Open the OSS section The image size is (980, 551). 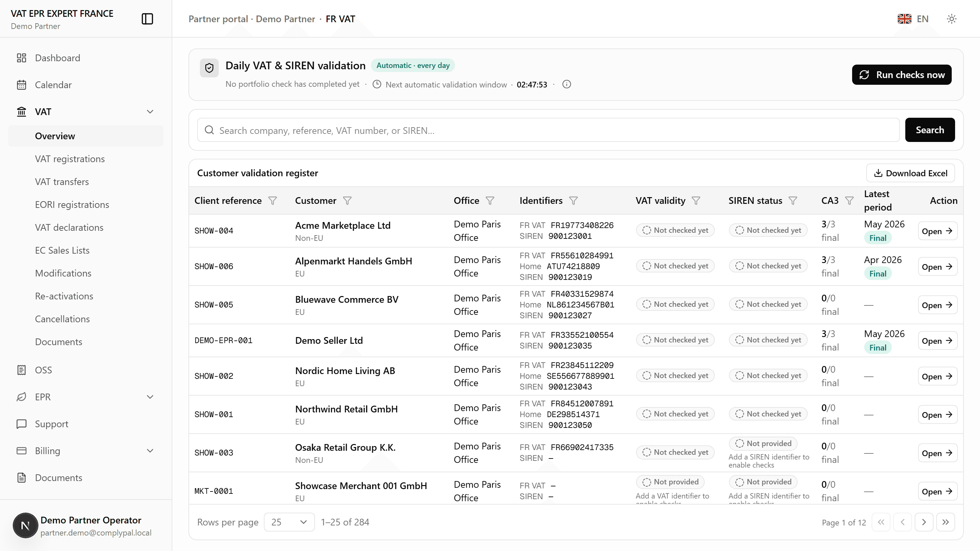pos(85,370)
